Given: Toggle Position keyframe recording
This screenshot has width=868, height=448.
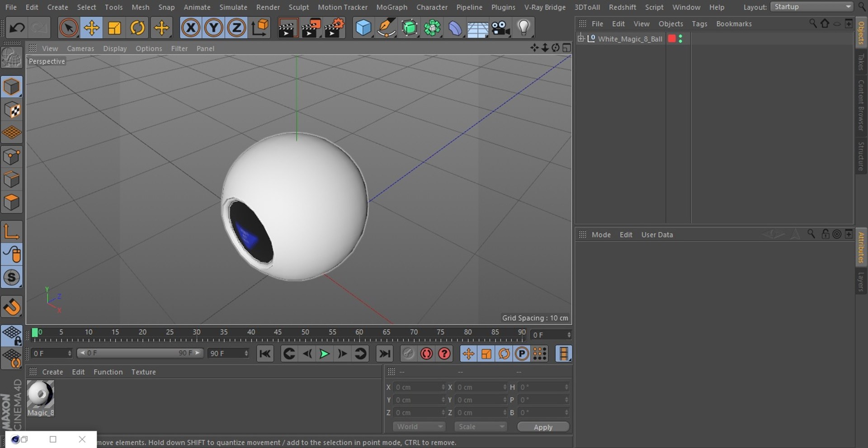Looking at the screenshot, I should (x=468, y=354).
